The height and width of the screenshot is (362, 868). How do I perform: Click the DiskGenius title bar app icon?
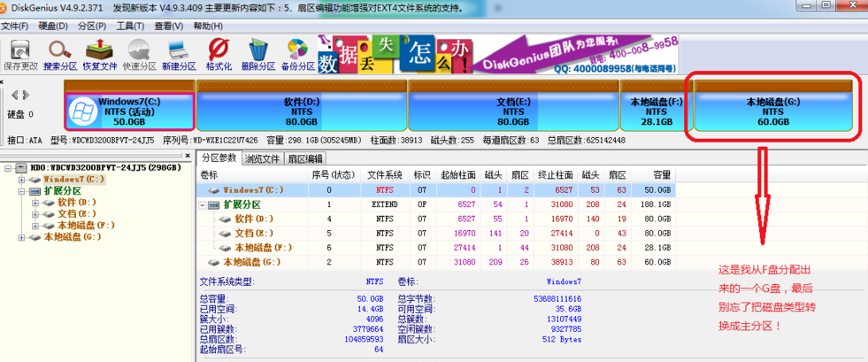pyautogui.click(x=4, y=9)
